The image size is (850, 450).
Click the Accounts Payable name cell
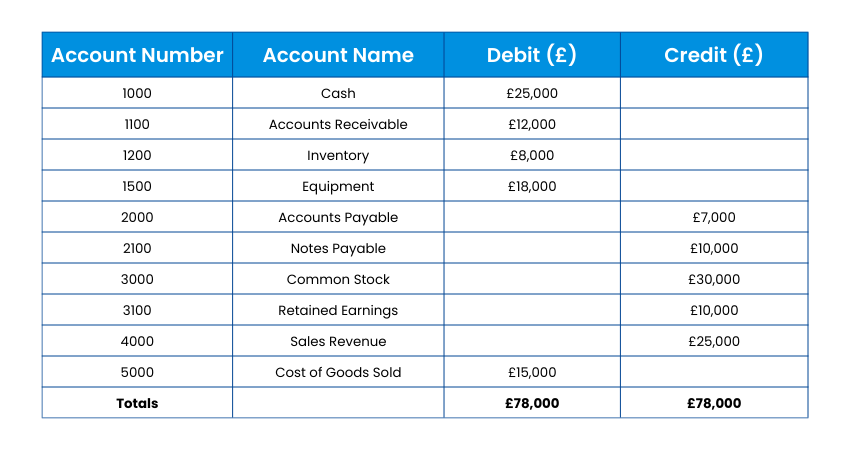(x=338, y=218)
